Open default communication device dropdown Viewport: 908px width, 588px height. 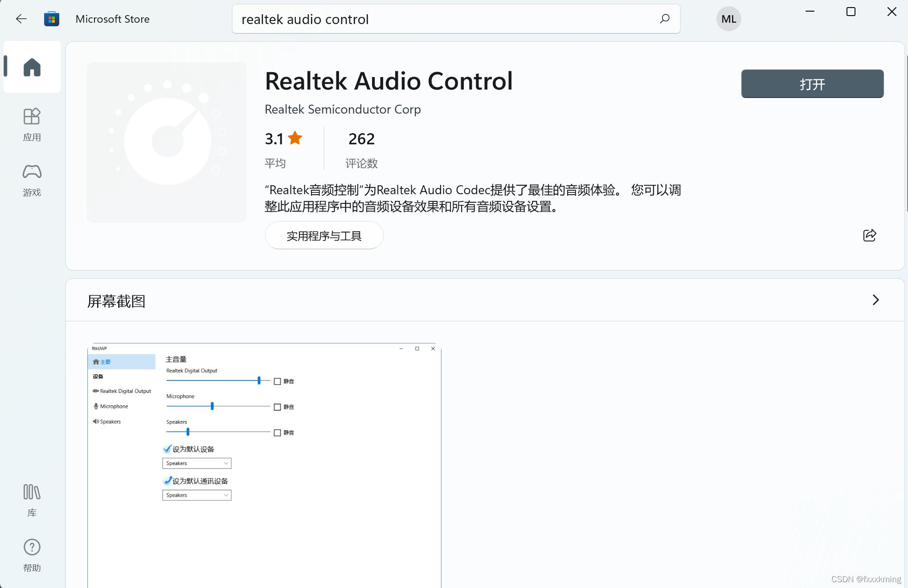pos(196,495)
